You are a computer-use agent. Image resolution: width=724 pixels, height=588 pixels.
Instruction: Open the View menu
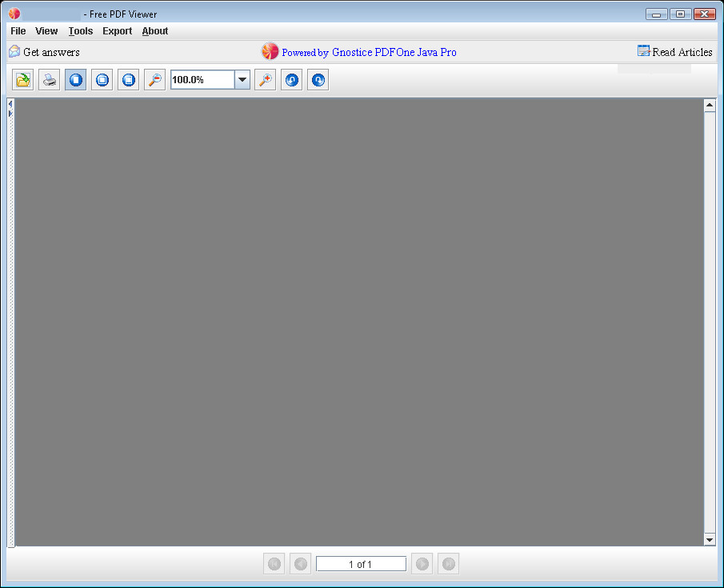click(x=46, y=31)
